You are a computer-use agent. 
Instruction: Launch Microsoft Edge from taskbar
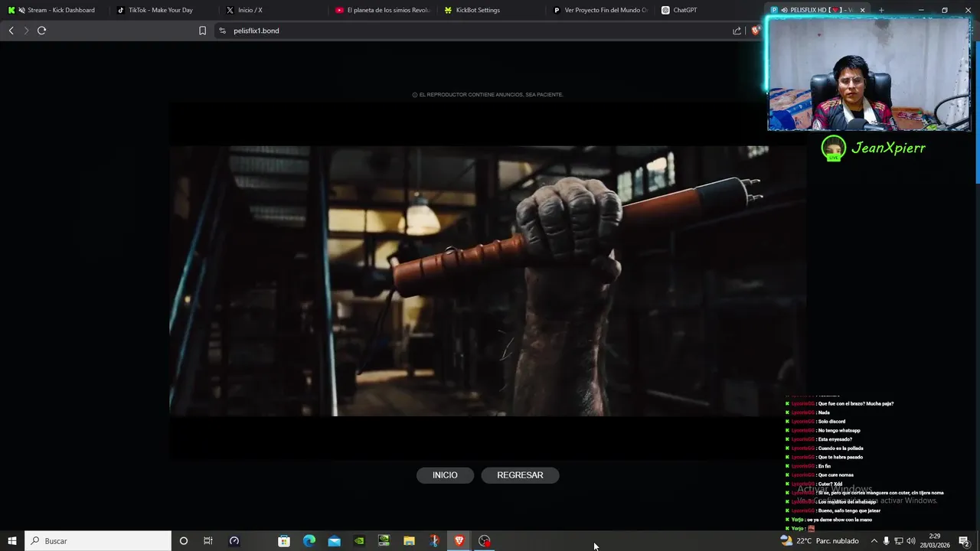tap(309, 541)
